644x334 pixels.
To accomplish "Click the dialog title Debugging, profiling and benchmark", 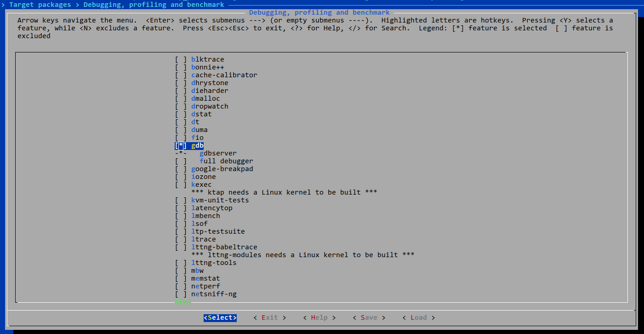I will tap(319, 12).
